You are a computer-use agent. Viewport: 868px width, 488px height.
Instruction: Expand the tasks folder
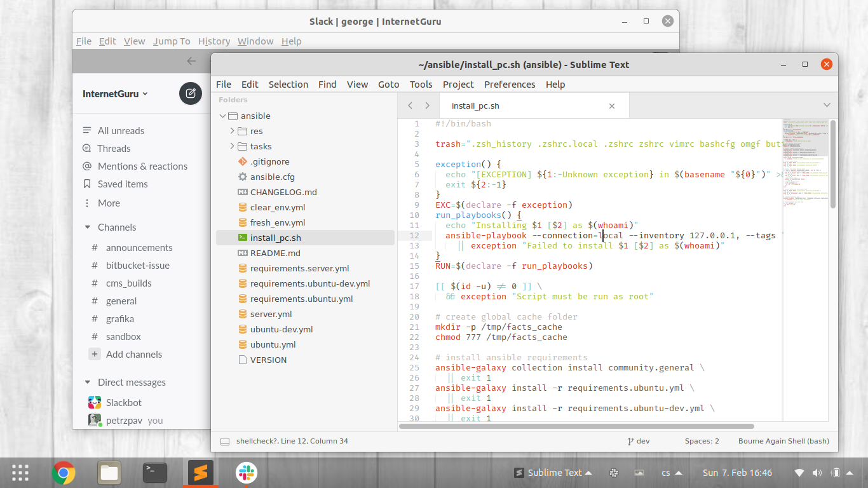pyautogui.click(x=233, y=146)
